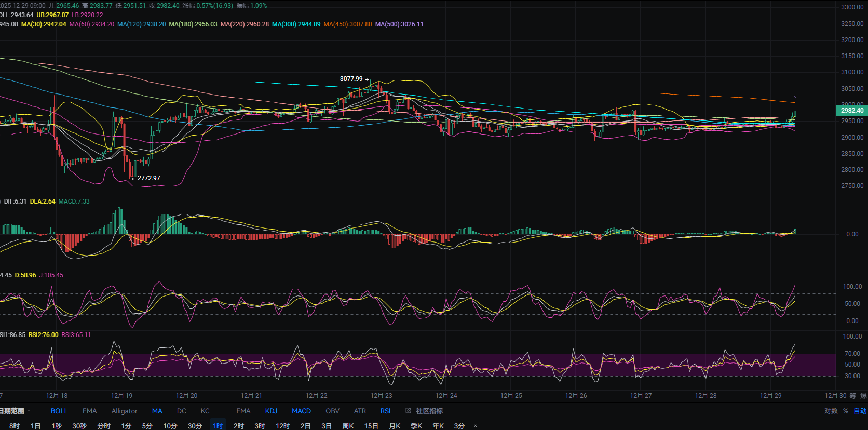Image resolution: width=868 pixels, height=430 pixels.
Task: Toggle the BOLL overlay indicator
Action: (x=59, y=411)
